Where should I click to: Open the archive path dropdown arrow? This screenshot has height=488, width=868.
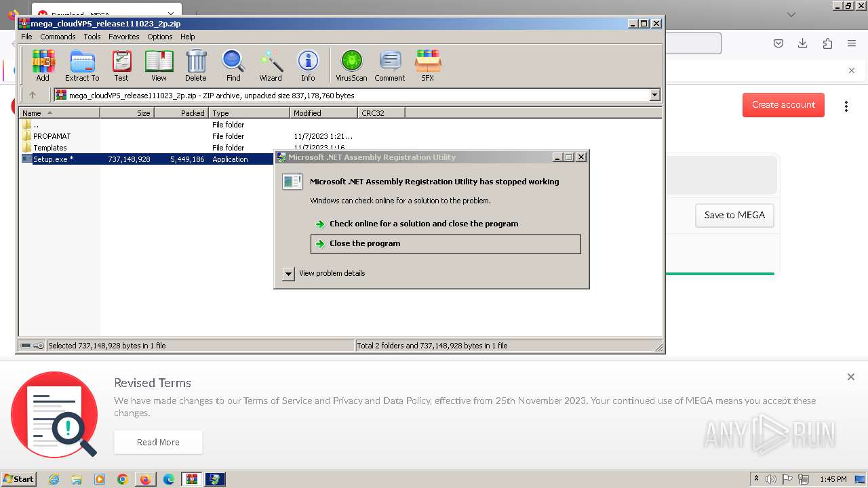click(654, 96)
